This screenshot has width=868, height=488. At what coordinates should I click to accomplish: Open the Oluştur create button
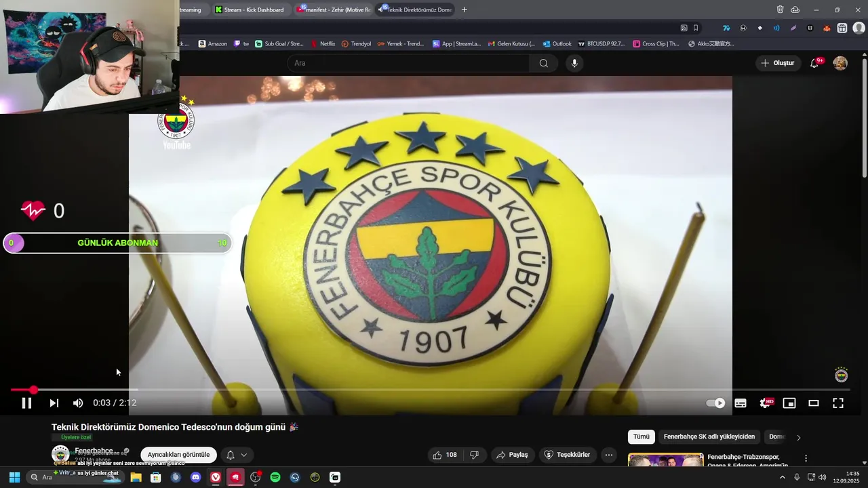(778, 63)
